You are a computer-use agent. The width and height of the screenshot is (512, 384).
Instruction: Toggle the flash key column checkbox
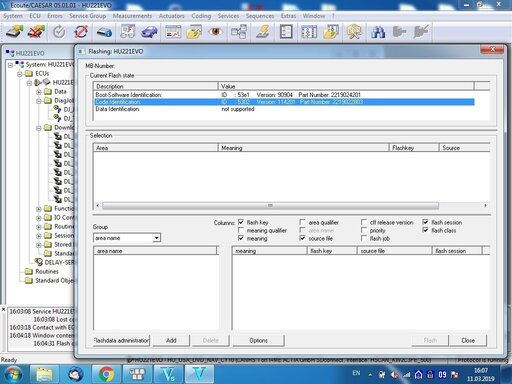[x=241, y=222]
